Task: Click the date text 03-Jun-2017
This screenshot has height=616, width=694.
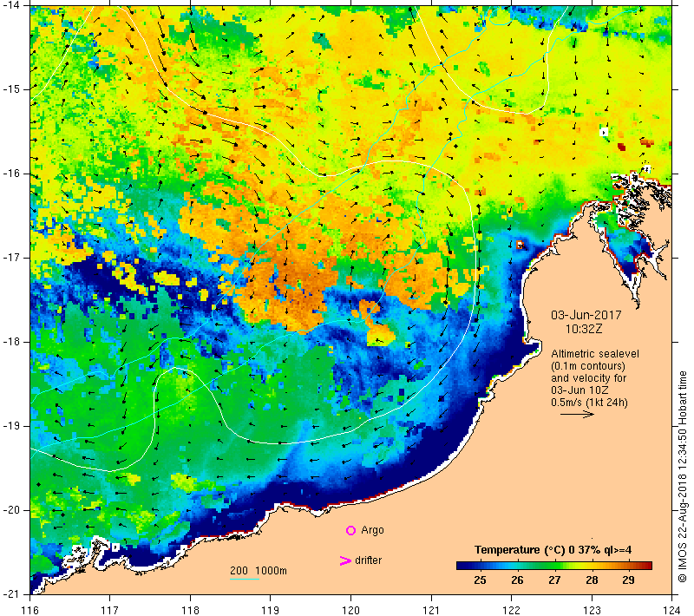Action: pos(586,315)
